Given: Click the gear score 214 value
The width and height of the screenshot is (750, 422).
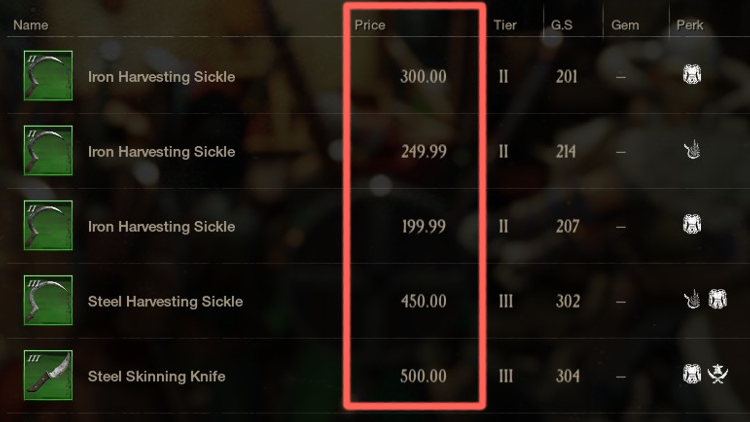Looking at the screenshot, I should coord(567,152).
